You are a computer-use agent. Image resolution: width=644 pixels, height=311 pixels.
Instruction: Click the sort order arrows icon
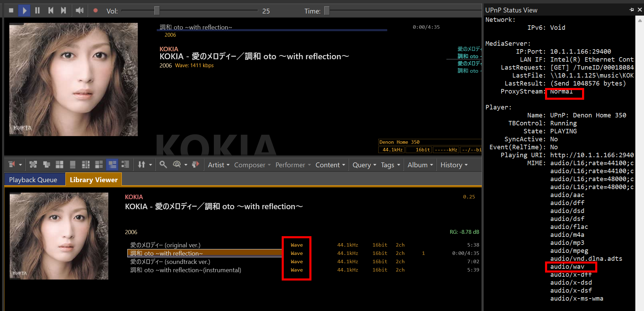(142, 165)
